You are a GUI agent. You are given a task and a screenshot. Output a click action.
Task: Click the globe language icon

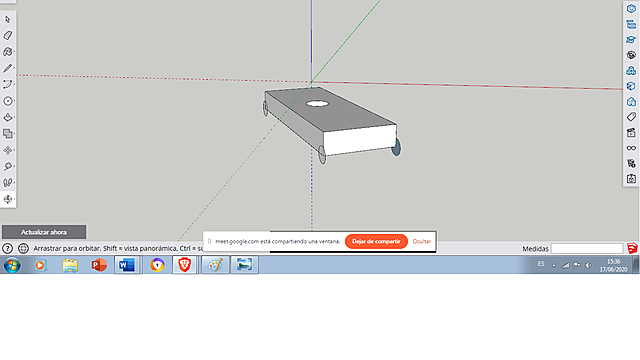[x=23, y=248]
